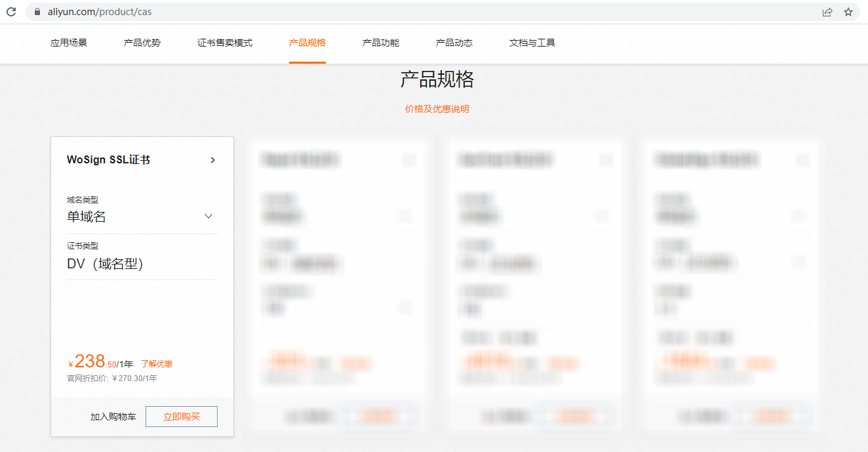Open the 产品功能 tab
The image size is (868, 452).
(381, 43)
